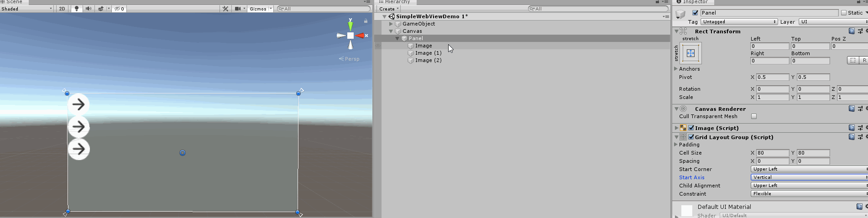Open the anchor presets stretch box
The image size is (868, 218).
click(691, 53)
